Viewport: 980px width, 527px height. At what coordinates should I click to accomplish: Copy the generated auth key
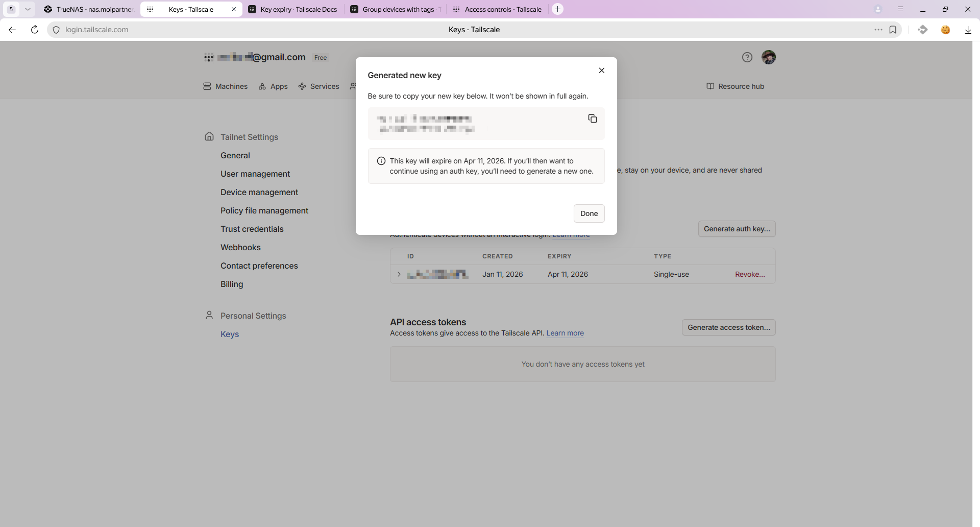click(x=592, y=118)
